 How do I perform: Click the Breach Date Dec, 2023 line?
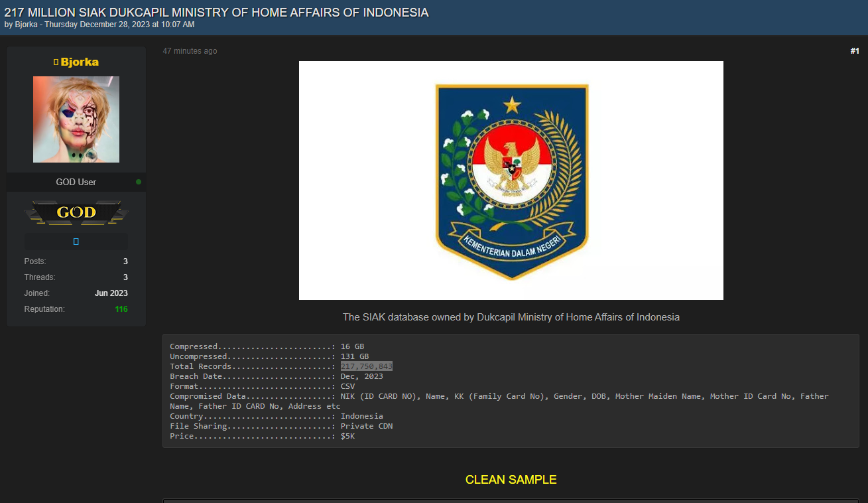(277, 376)
